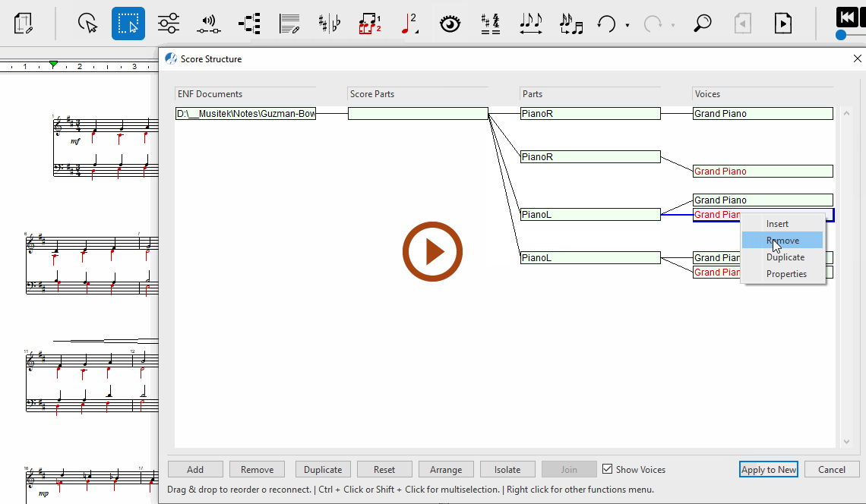Choose Duplicate from the context menu

(785, 257)
